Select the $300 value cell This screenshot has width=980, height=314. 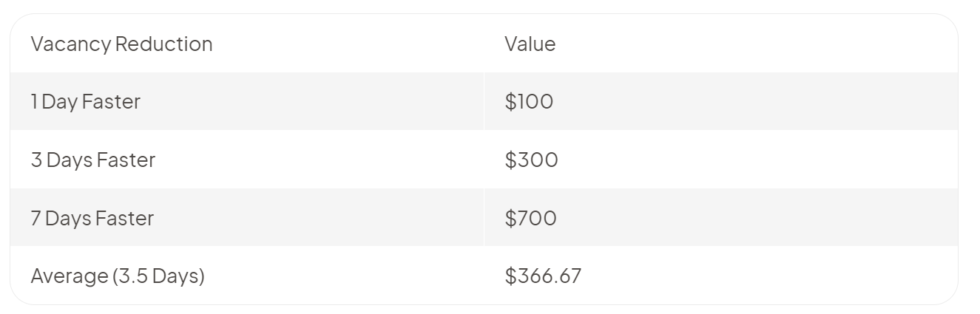(721, 160)
